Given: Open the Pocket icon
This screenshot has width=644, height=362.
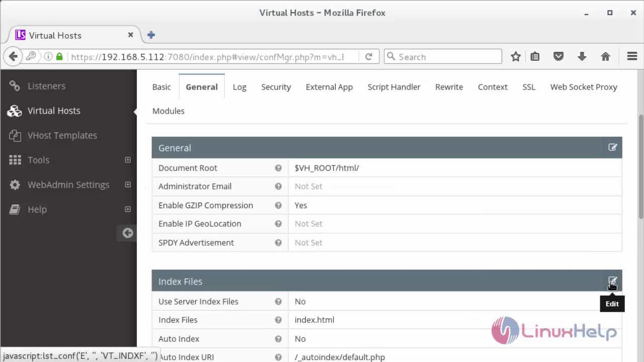Looking at the screenshot, I should (x=558, y=57).
